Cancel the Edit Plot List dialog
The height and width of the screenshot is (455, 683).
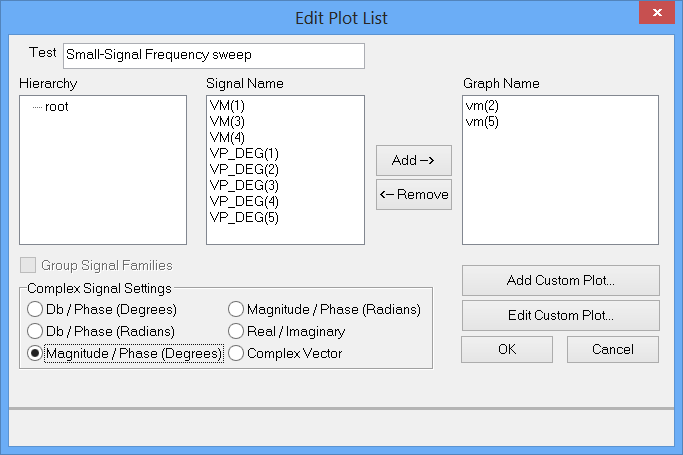(612, 349)
